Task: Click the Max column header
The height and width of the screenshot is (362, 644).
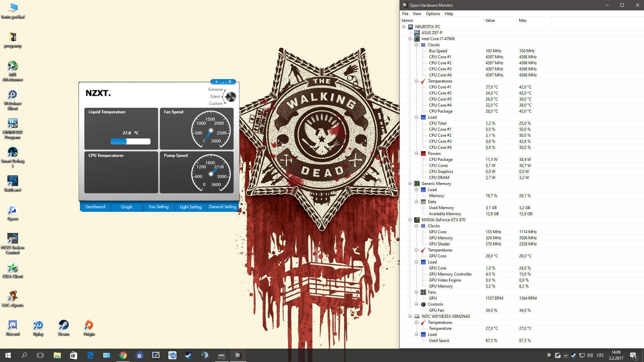Action: [534, 20]
